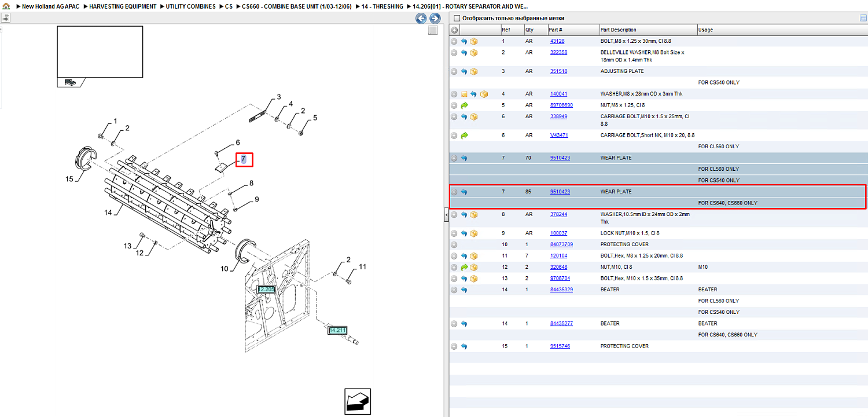Screen dimensions: 868x417
Task: Click the small grey square above the diagram
Action: pyautogui.click(x=432, y=31)
